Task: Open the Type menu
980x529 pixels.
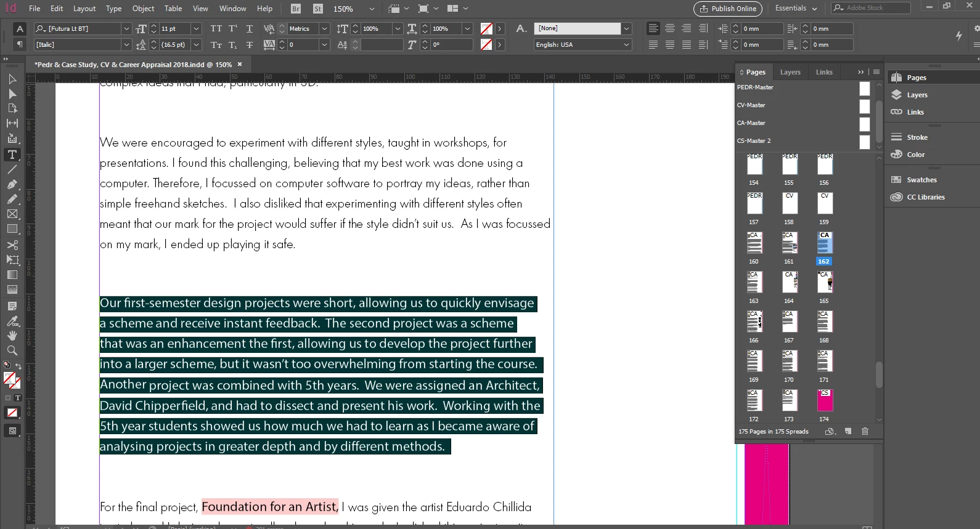Action: click(x=113, y=9)
